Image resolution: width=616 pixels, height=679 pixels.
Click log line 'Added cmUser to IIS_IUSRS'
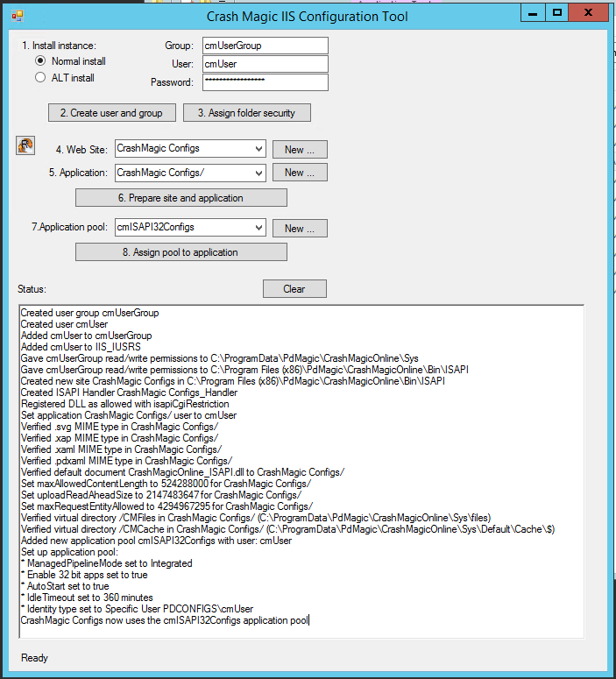[x=81, y=347]
